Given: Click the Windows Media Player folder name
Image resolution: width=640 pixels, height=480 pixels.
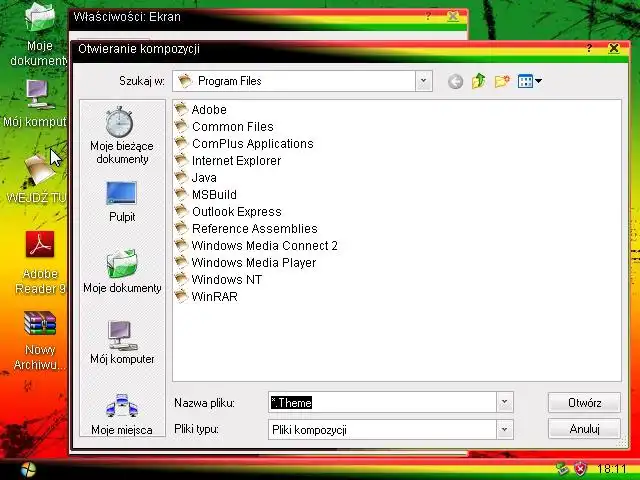Looking at the screenshot, I should point(253,262).
